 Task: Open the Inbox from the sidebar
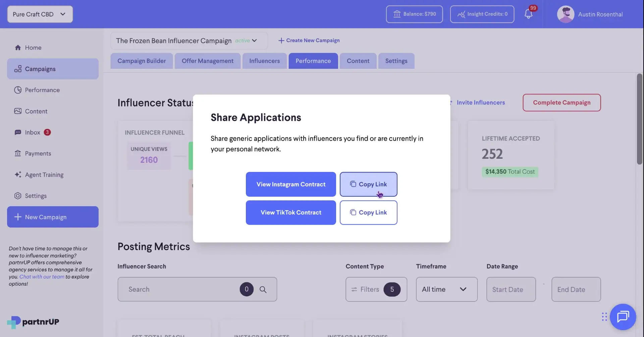tap(33, 132)
